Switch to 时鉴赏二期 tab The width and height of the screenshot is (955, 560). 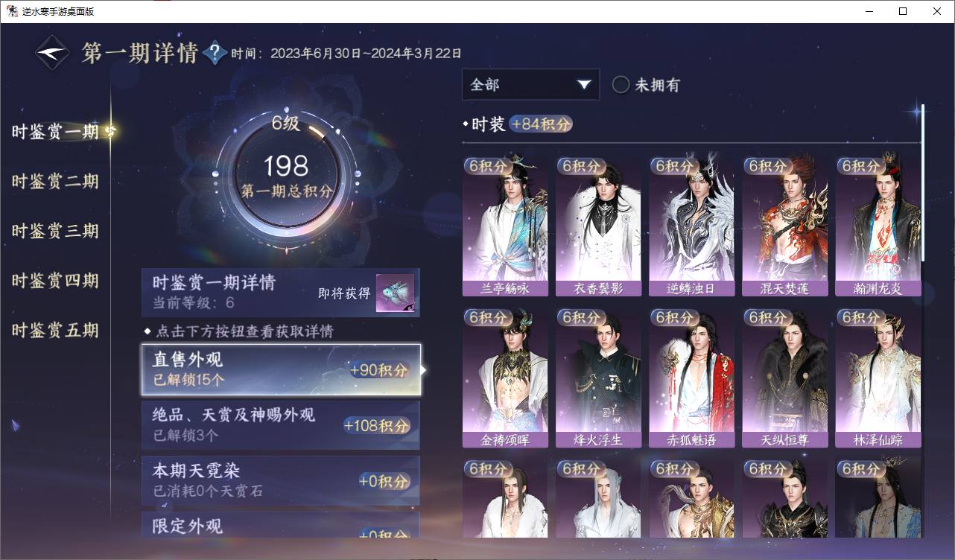click(x=55, y=182)
